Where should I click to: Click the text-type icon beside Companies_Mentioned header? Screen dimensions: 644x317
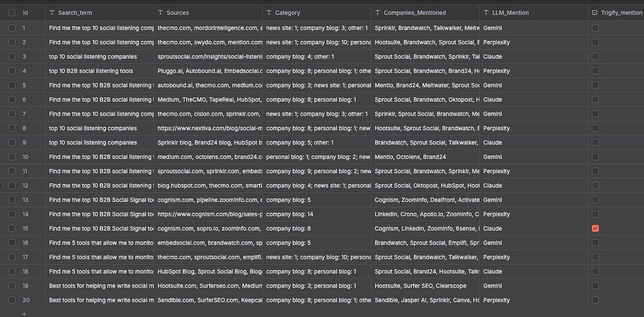pos(378,13)
